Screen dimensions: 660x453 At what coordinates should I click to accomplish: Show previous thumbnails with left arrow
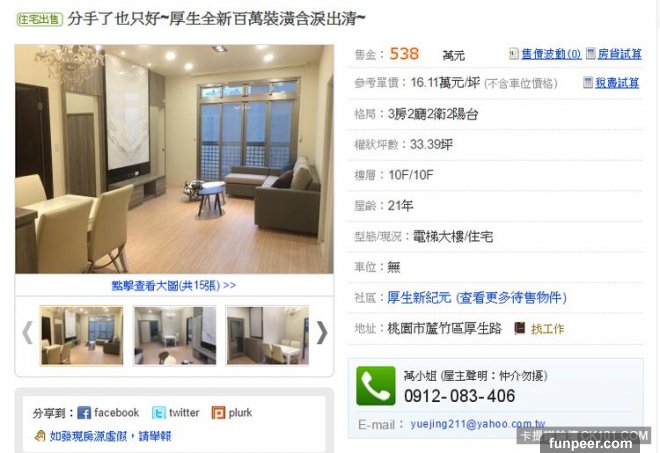click(x=27, y=333)
